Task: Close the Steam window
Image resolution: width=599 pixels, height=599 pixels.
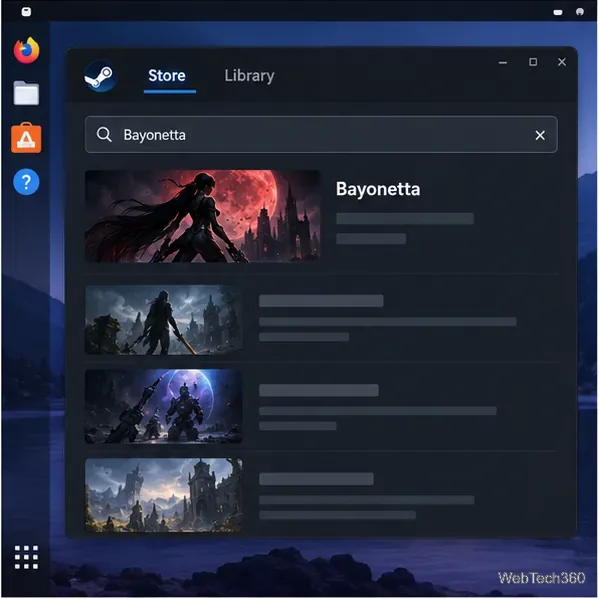Action: click(x=562, y=62)
